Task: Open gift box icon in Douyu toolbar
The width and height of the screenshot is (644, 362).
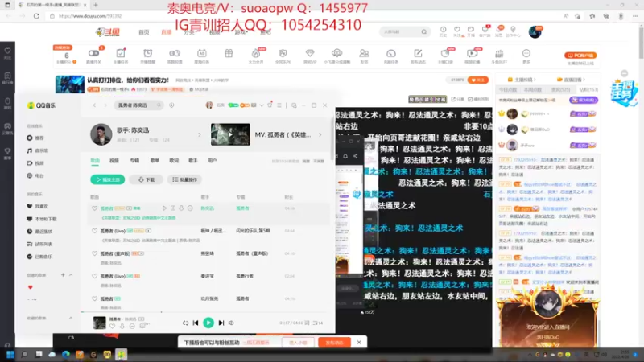Action: 229,53
